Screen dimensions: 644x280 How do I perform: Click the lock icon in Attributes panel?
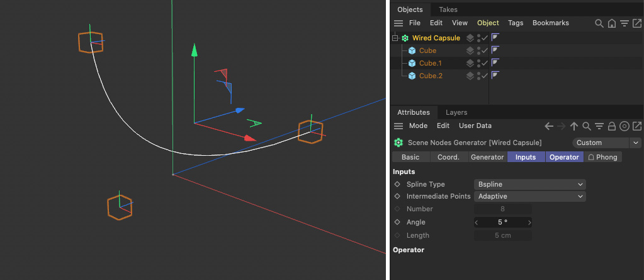point(611,126)
